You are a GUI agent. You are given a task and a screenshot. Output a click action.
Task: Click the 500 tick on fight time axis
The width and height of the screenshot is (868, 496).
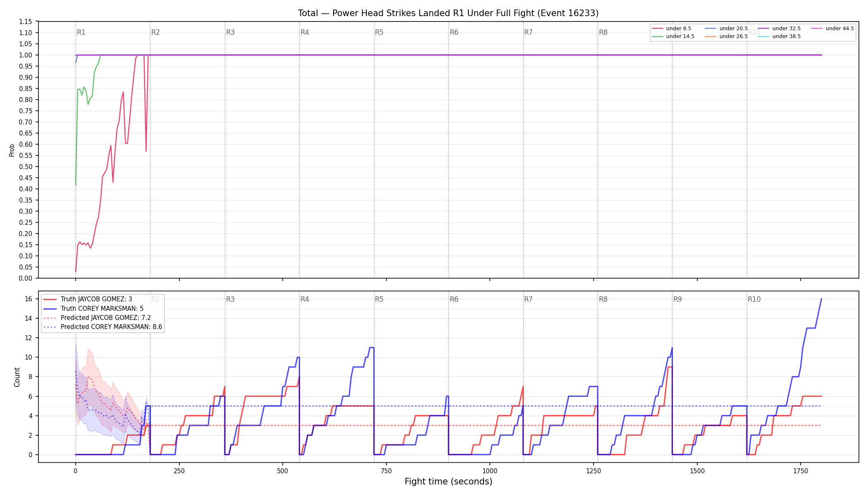point(283,470)
